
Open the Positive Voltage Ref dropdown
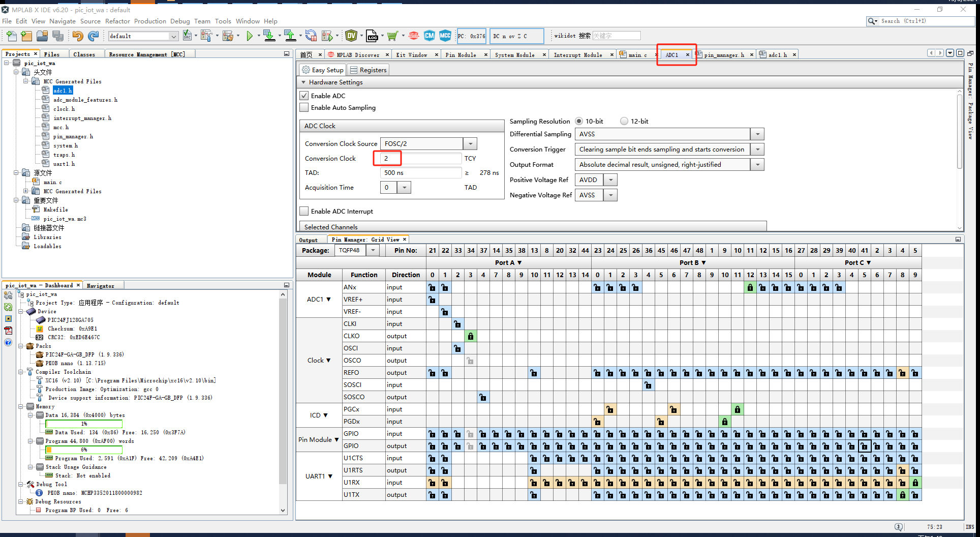pos(610,180)
